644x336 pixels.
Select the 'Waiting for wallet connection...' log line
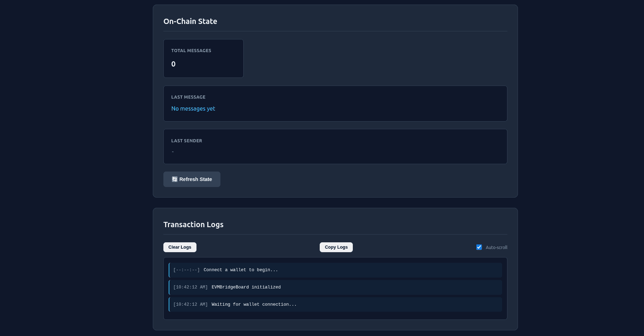[336, 305]
